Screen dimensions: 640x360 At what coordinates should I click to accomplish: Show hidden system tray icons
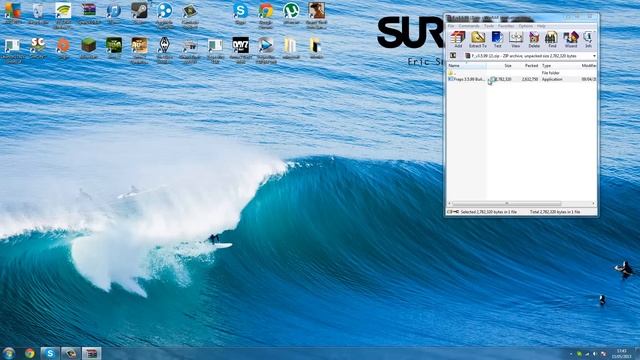(x=571, y=354)
